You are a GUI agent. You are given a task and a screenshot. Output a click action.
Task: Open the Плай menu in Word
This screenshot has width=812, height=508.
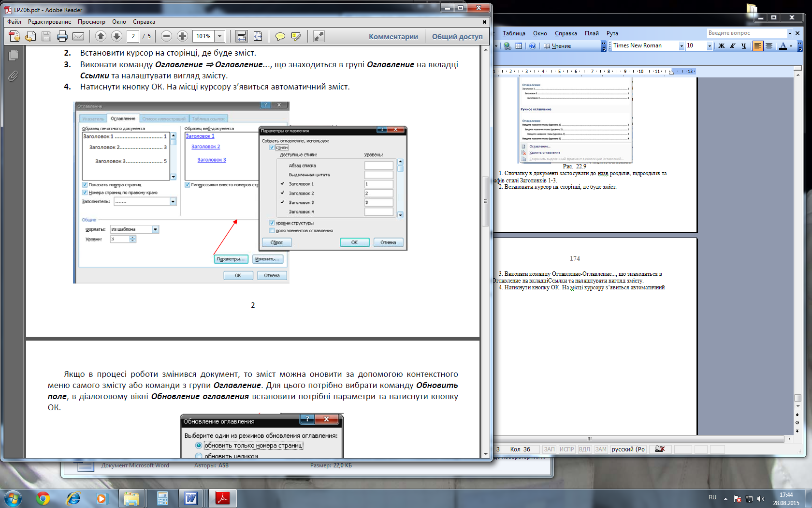pos(592,33)
